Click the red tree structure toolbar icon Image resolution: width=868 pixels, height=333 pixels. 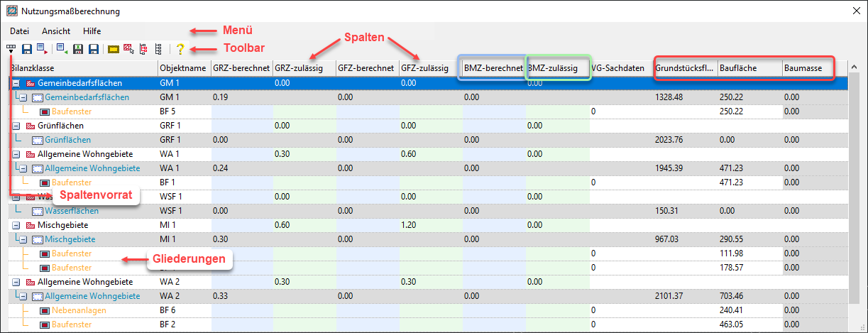coord(143,49)
